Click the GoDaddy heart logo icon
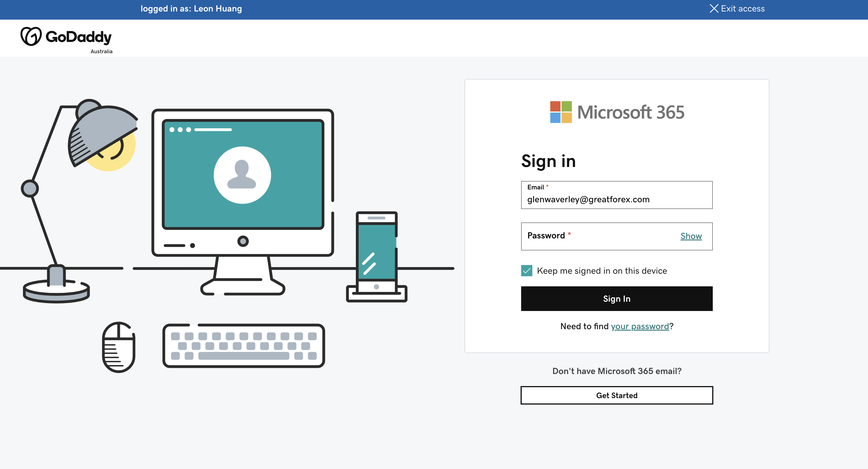This screenshot has width=868, height=469. (31, 36)
